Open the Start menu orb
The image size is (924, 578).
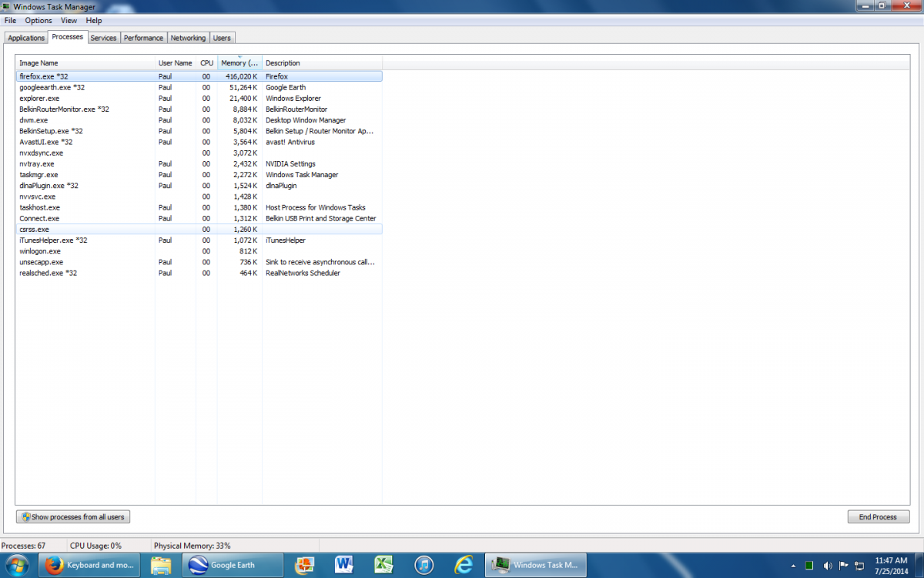pyautogui.click(x=16, y=565)
